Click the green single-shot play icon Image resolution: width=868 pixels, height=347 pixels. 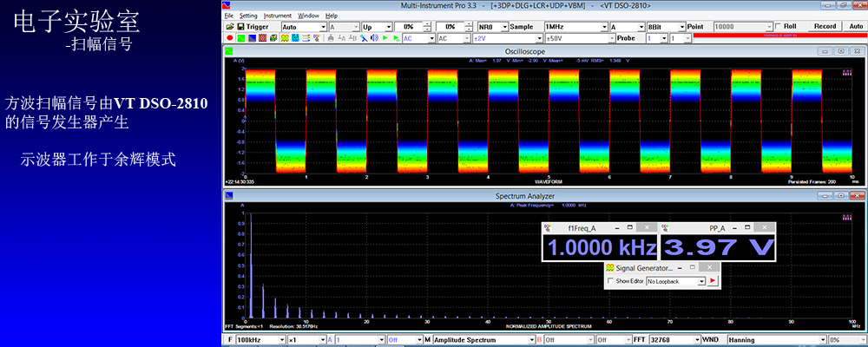[x=397, y=38]
